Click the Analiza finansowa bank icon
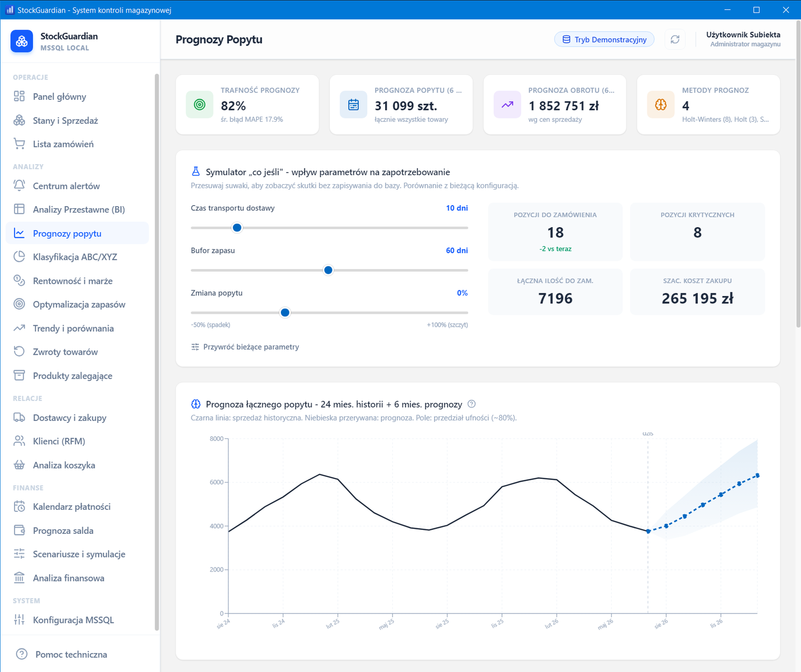Viewport: 801px width, 672px height. [19, 578]
